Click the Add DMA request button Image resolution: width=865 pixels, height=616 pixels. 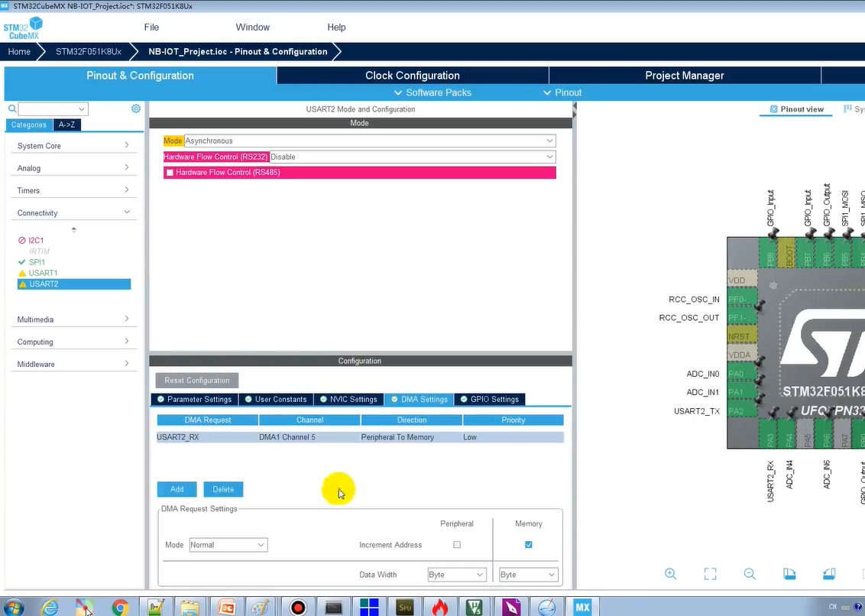click(x=177, y=489)
